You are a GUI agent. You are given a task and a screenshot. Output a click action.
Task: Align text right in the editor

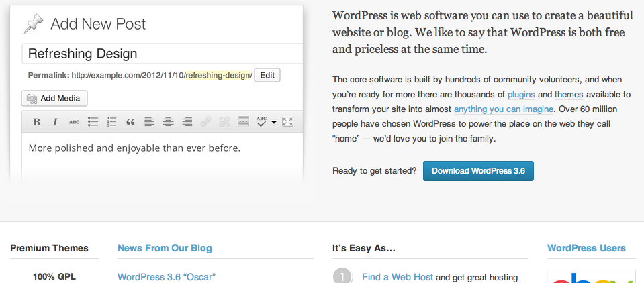(187, 122)
